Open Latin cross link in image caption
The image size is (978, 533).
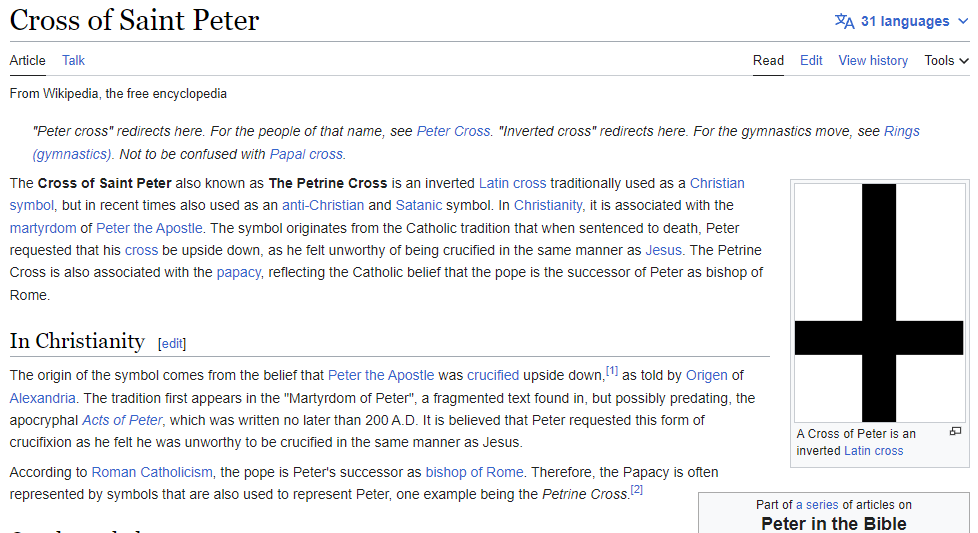coord(873,451)
